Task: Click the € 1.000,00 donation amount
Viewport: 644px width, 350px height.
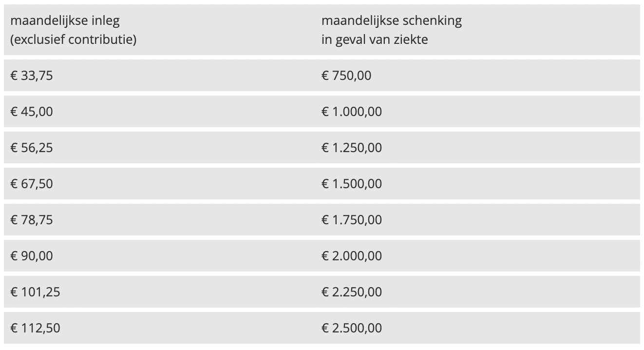Action: tap(352, 112)
